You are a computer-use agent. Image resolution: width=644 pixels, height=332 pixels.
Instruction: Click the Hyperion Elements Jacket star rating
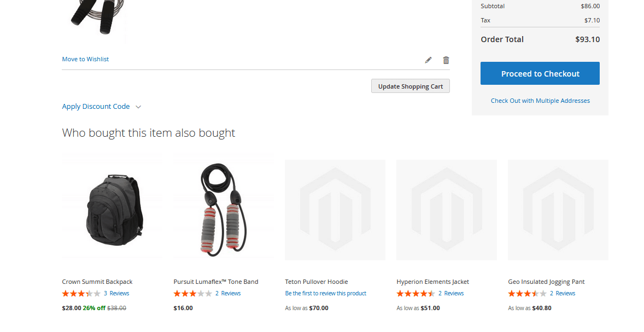415,293
